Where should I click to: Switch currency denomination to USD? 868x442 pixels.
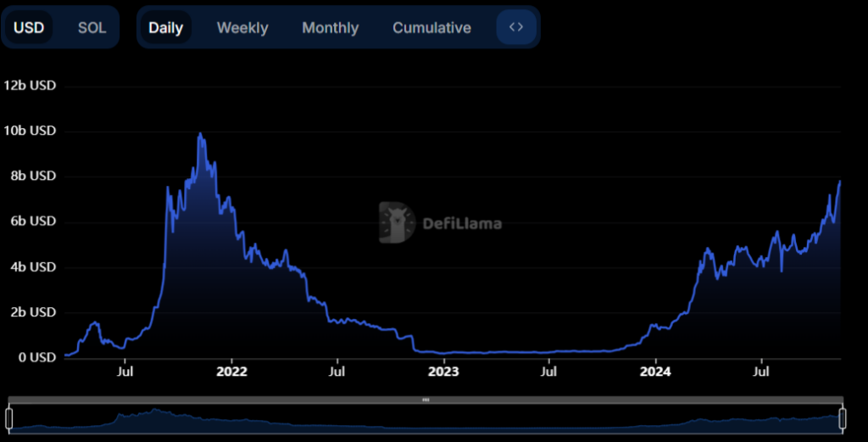pos(29,27)
